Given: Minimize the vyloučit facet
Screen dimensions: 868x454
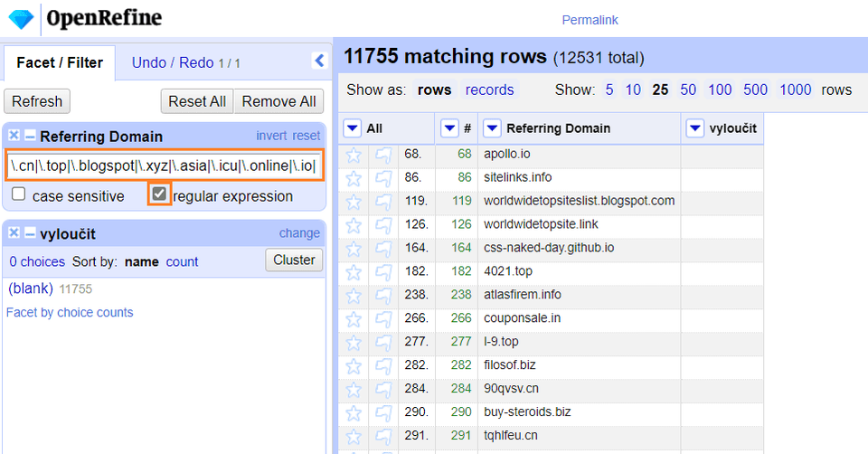Looking at the screenshot, I should (x=30, y=233).
